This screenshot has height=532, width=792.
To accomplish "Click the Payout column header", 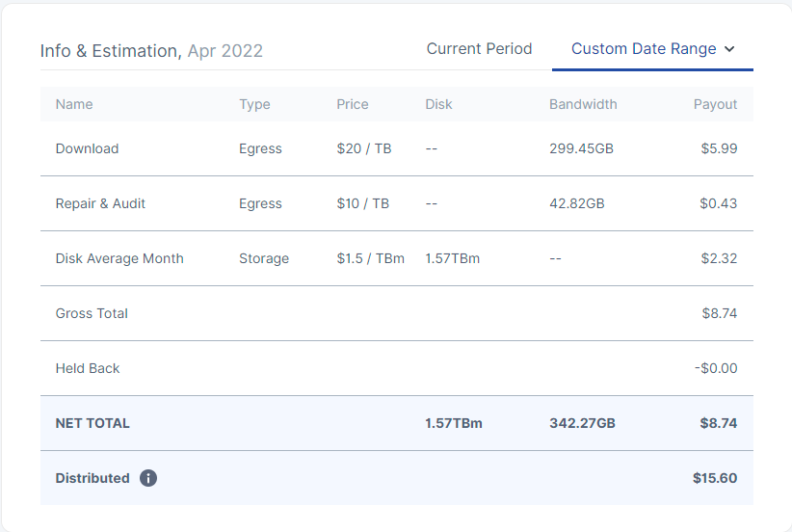I will click(x=715, y=104).
